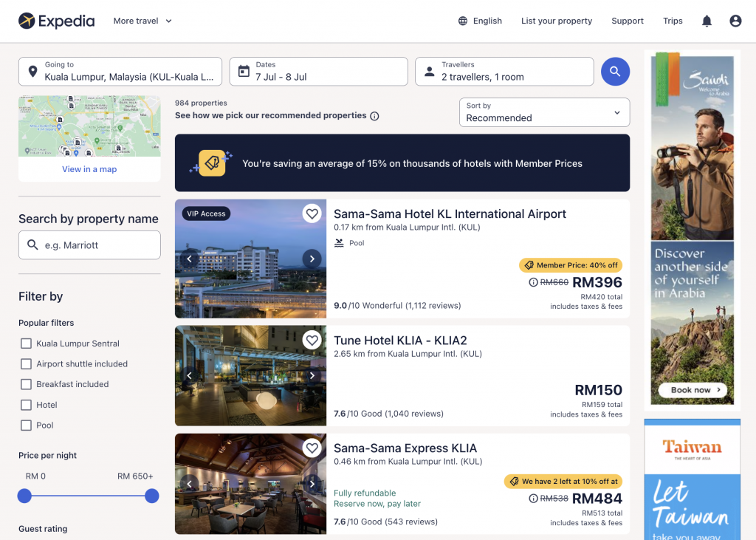Image resolution: width=756 pixels, height=540 pixels.
Task: Save Sama-Sama Express KLIA with heart
Action: click(x=312, y=448)
